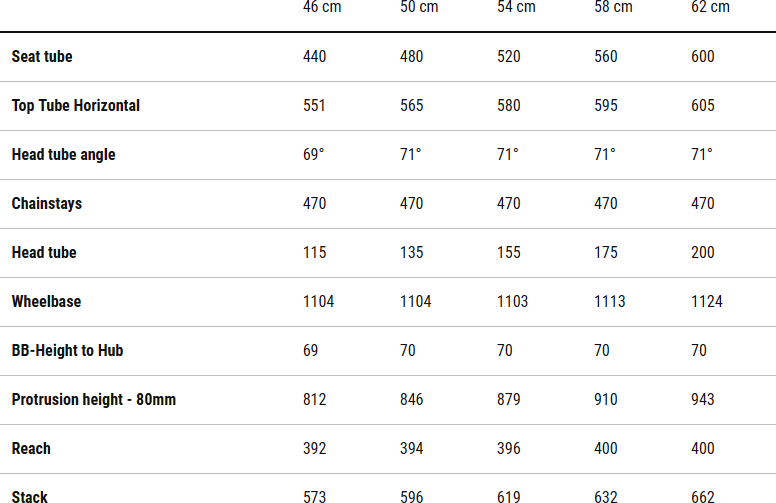The height and width of the screenshot is (503, 776).
Task: Click the Stack row label
Action: pos(30,496)
